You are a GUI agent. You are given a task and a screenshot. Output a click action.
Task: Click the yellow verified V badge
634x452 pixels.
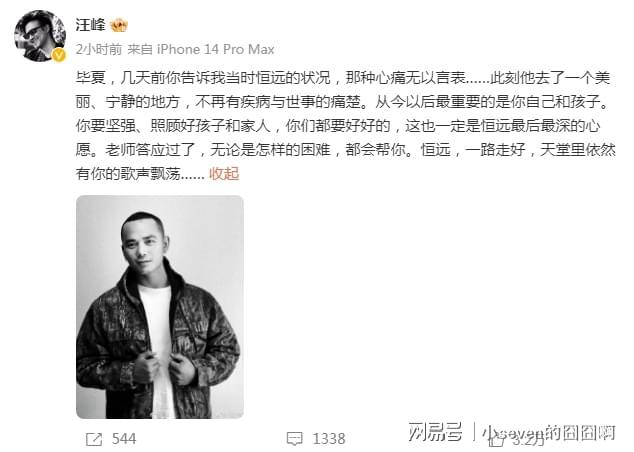[x=59, y=55]
